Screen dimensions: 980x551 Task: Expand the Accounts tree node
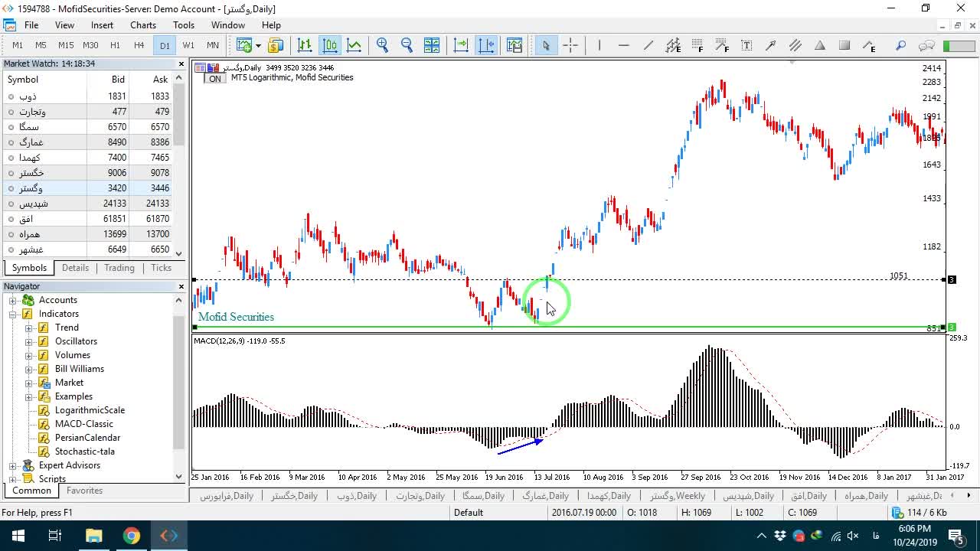13,300
